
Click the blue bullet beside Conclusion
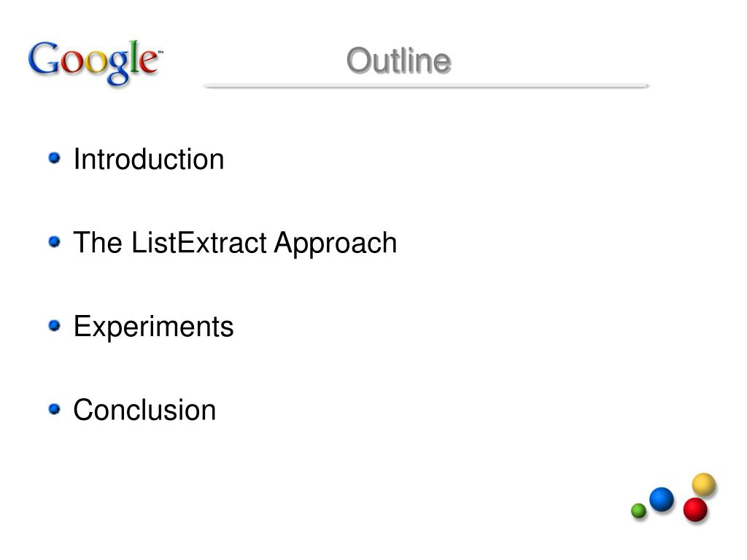(x=54, y=409)
